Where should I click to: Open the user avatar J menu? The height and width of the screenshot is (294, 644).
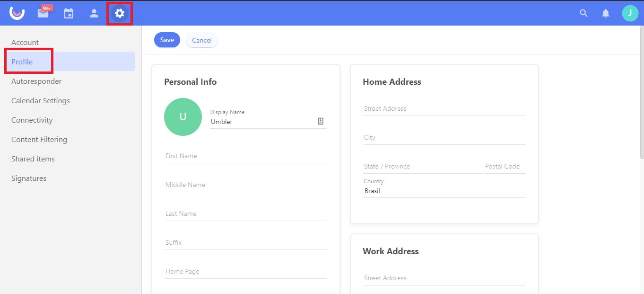coord(630,13)
